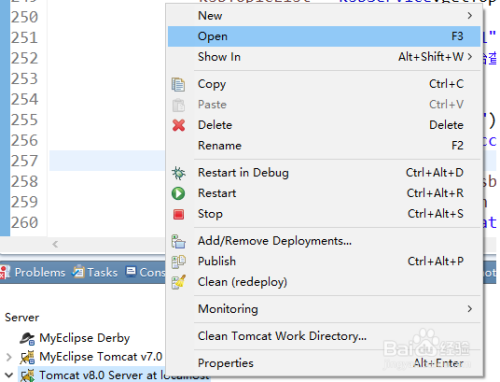Switch to the Console tab
500x382 pixels.
(x=152, y=273)
